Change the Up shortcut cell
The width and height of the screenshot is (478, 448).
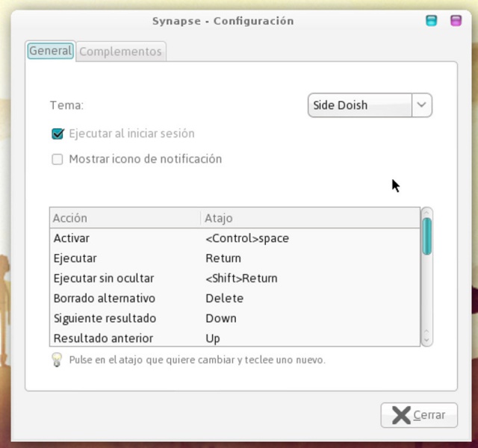coord(213,338)
